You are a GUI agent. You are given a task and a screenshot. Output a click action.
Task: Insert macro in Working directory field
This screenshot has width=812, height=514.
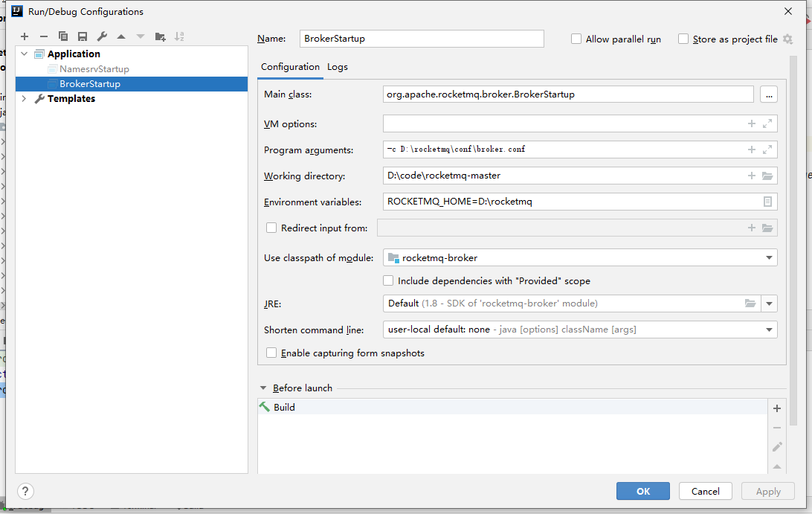coord(752,176)
